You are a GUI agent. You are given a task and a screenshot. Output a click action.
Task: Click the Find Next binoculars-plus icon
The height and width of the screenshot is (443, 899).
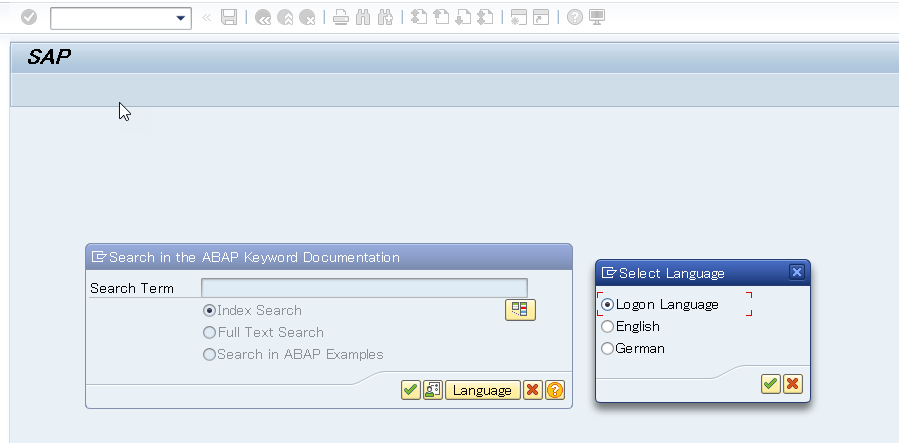385,18
